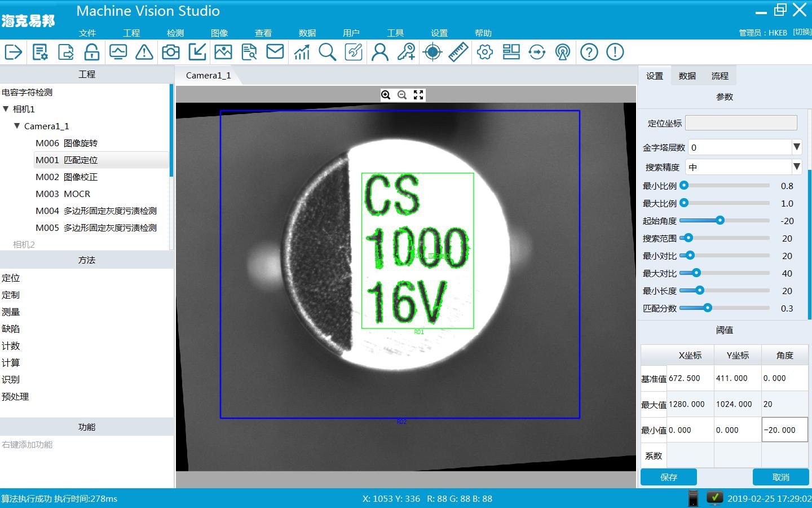Click the 匹配分数 slider handle
This screenshot has width=812, height=508.
point(707,308)
